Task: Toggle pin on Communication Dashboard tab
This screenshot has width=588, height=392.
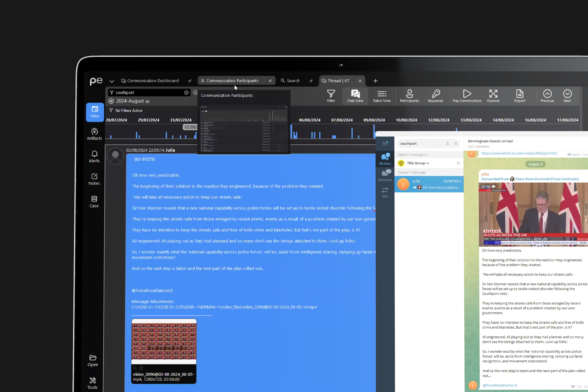Action: click(x=190, y=81)
